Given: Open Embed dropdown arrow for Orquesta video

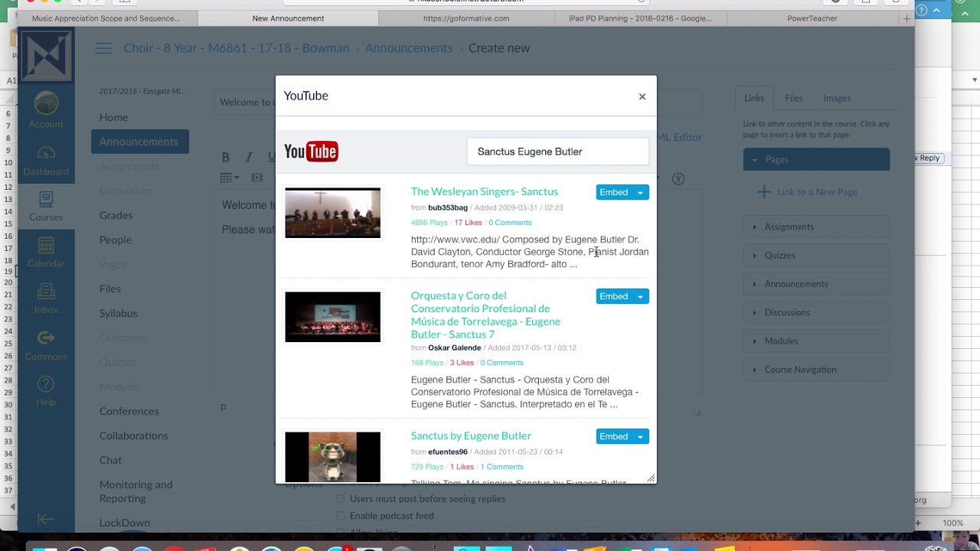Looking at the screenshot, I should (x=640, y=296).
